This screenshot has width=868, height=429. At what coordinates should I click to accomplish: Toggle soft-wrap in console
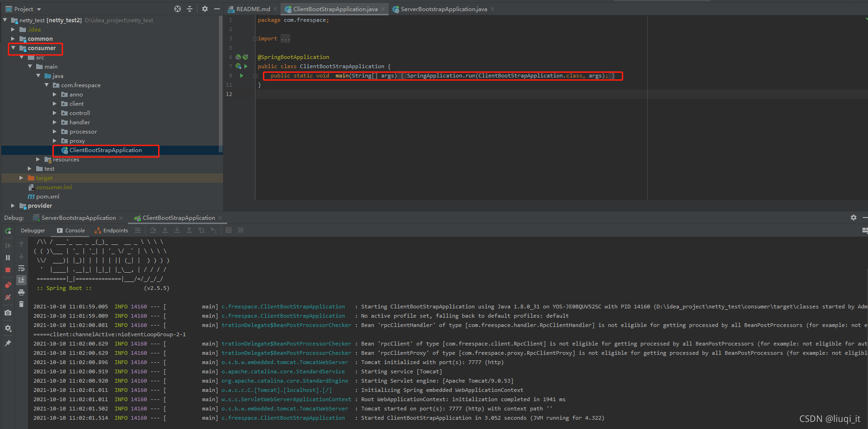pos(21,269)
